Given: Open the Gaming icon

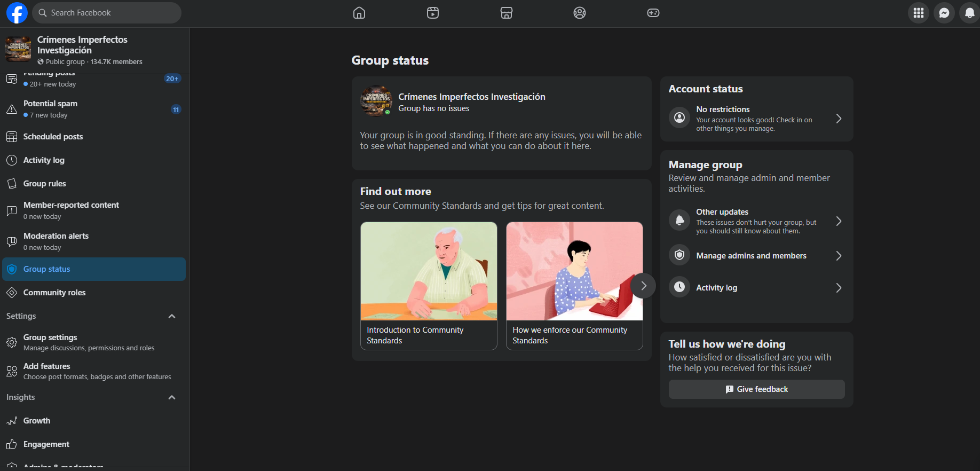Looking at the screenshot, I should pos(653,13).
